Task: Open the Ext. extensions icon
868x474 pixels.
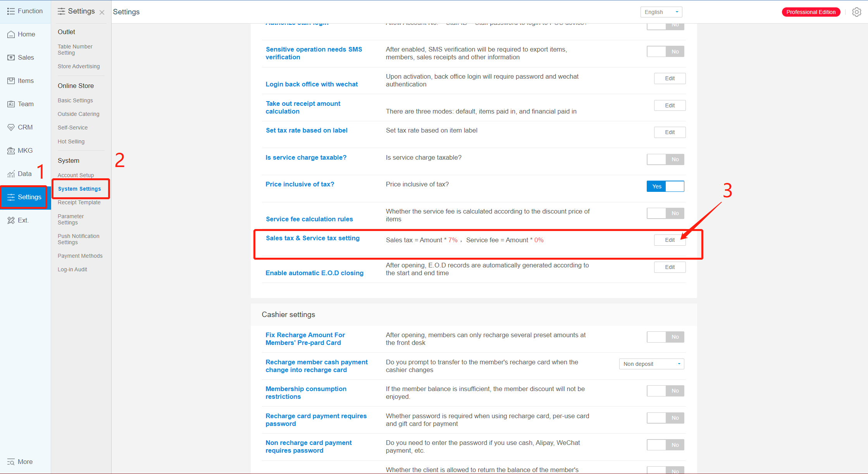Action: point(11,221)
